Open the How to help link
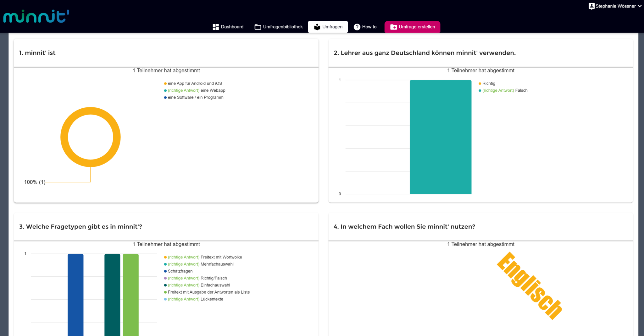Image resolution: width=644 pixels, height=336 pixels. click(x=369, y=27)
